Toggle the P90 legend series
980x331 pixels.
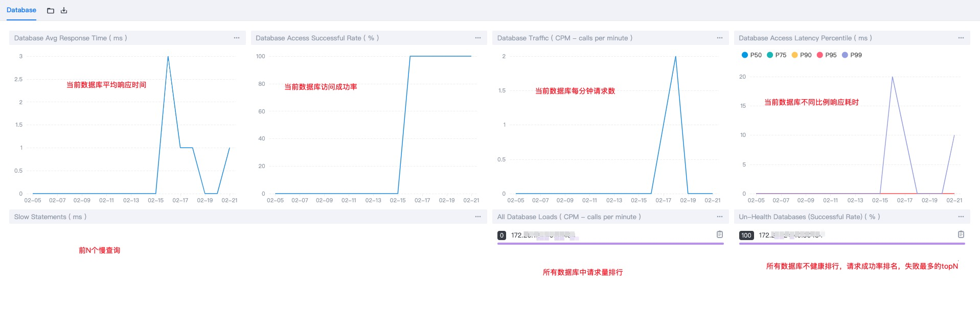tap(802, 55)
